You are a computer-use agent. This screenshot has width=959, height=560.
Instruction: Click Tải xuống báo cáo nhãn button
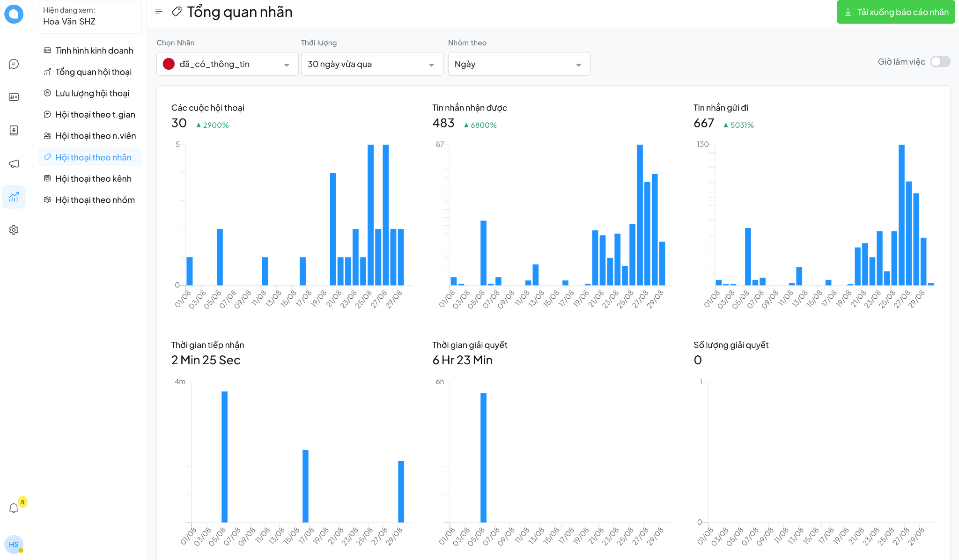895,12
